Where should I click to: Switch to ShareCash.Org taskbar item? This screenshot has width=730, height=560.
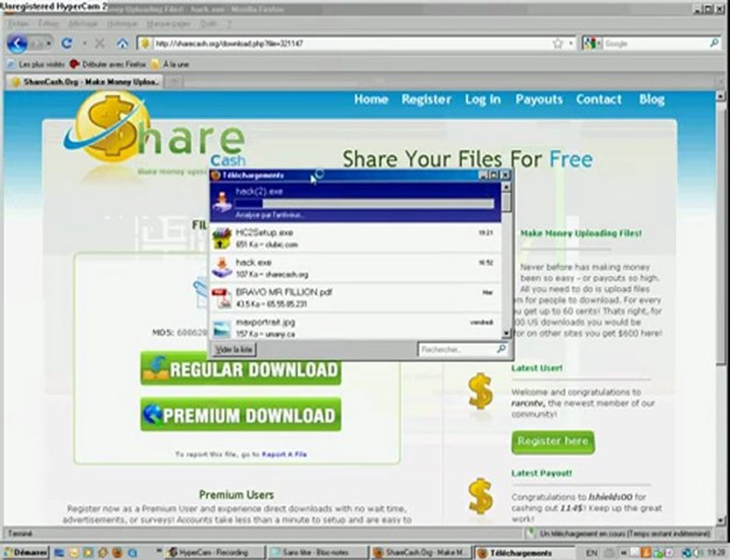coord(421,552)
